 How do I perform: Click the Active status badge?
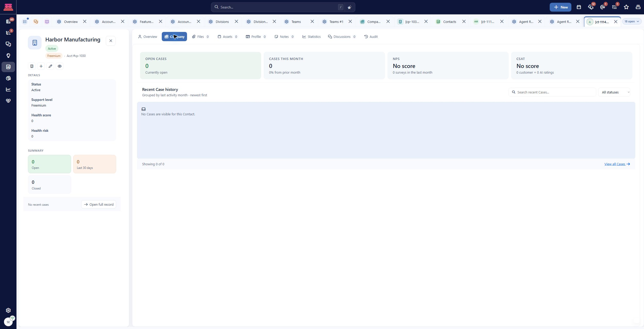tap(52, 48)
